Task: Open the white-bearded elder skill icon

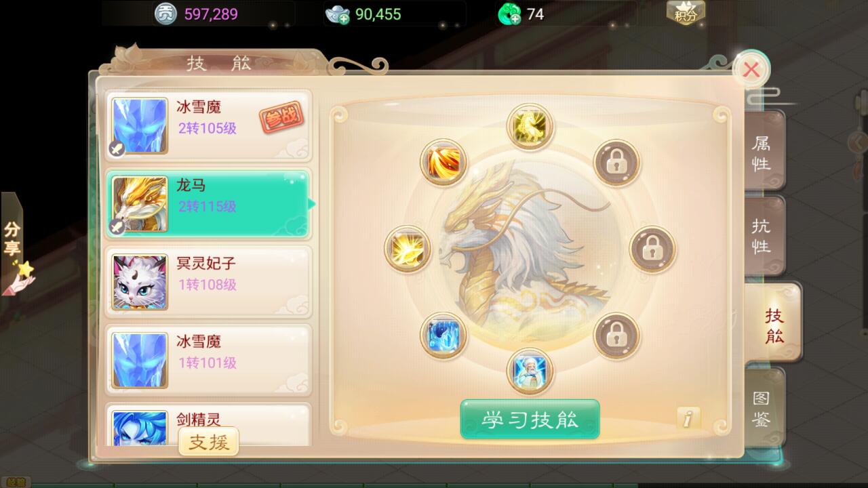Action: 530,371
